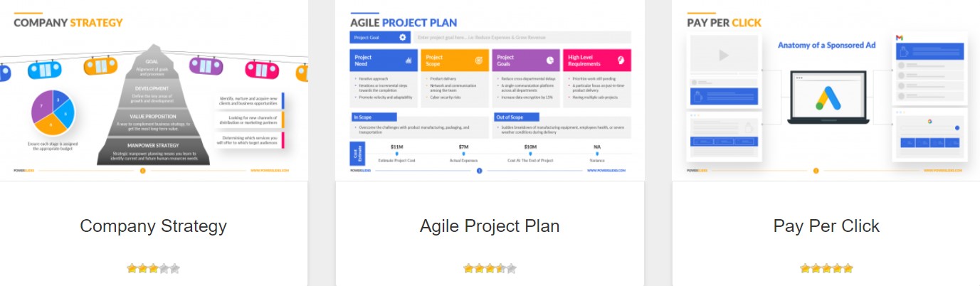Click the target icon in Project Scope header
The height and width of the screenshot is (286, 980).
(x=479, y=60)
